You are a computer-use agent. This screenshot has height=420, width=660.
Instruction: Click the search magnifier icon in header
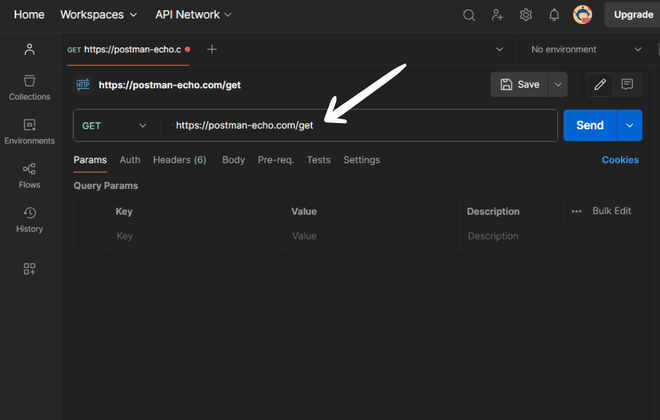(469, 15)
